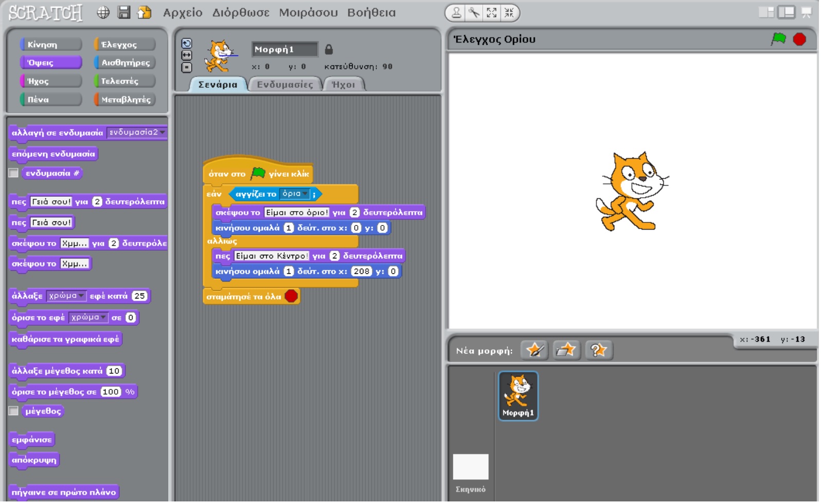
Task: Choose new sprite from file
Action: coord(566,350)
